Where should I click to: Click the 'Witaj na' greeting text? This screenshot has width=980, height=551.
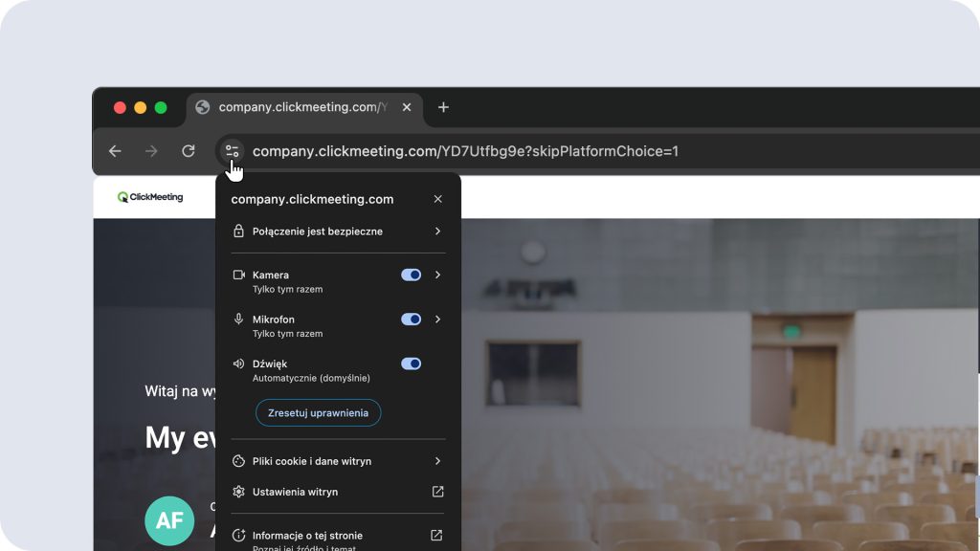180,391
